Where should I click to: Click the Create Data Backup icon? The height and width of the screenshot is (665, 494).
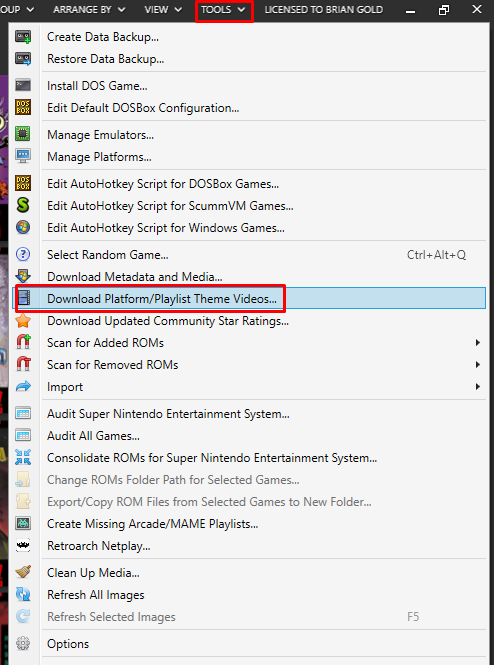point(23,37)
